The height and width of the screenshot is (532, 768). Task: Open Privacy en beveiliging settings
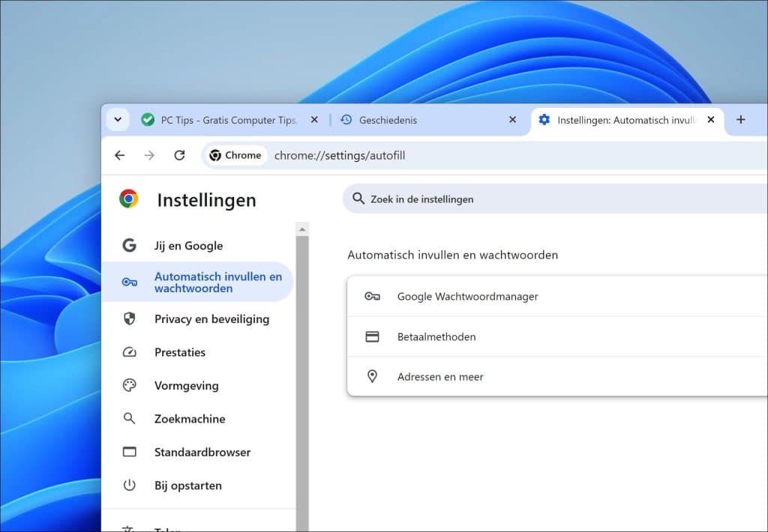197,319
